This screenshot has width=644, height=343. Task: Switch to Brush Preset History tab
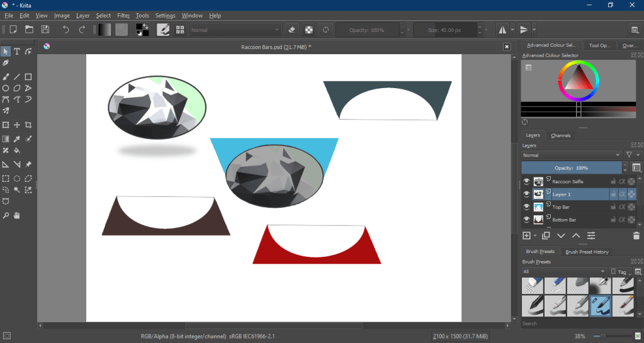[x=587, y=252]
